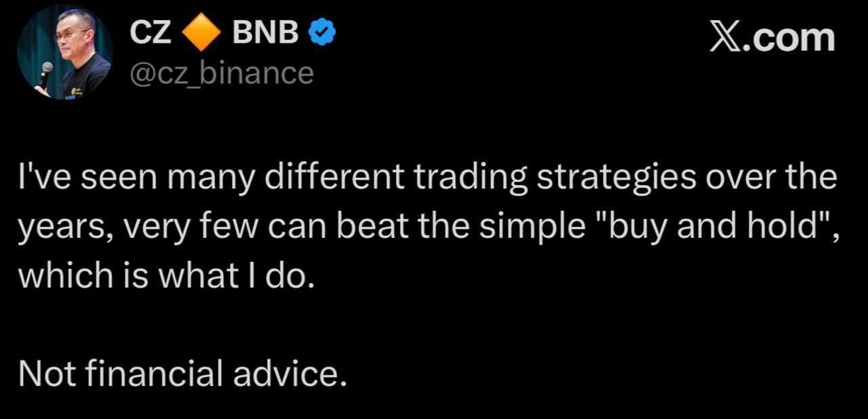This screenshot has height=419, width=868.
Task: Click the X logo in the corner
Action: pyautogui.click(x=724, y=37)
